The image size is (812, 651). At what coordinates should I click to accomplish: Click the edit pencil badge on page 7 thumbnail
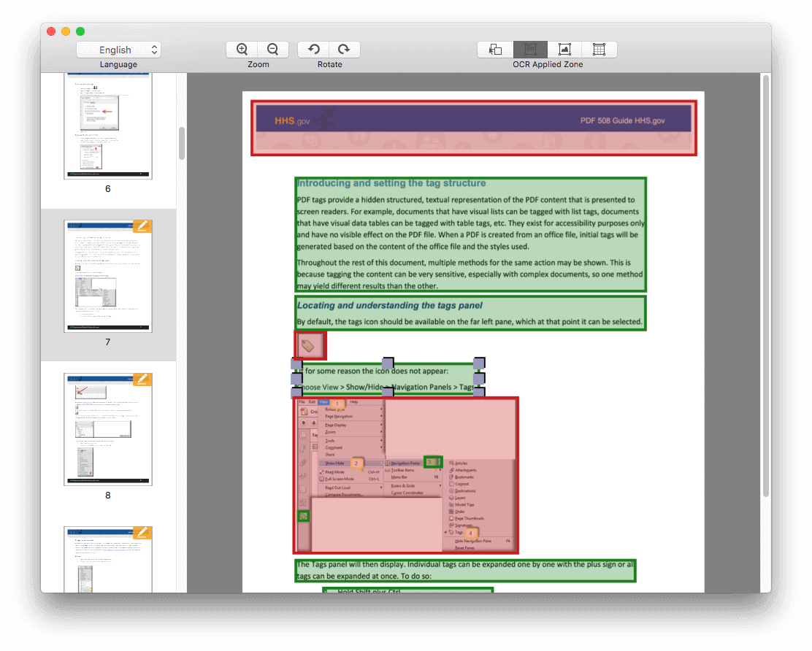(142, 226)
